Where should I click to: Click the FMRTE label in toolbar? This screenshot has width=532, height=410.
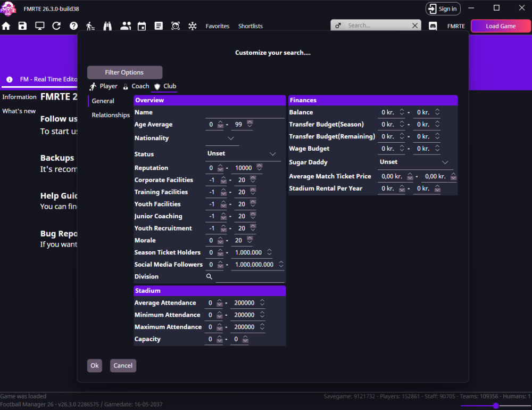456,26
